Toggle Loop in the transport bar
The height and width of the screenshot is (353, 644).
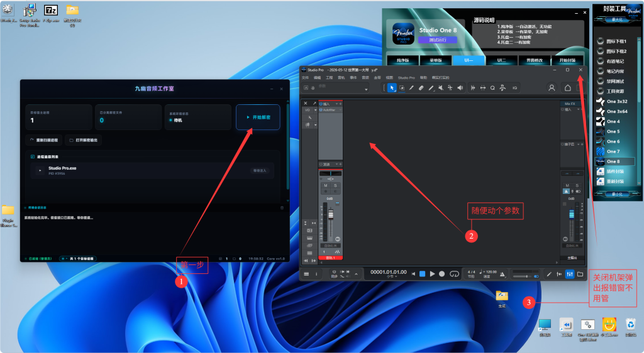tap(454, 274)
